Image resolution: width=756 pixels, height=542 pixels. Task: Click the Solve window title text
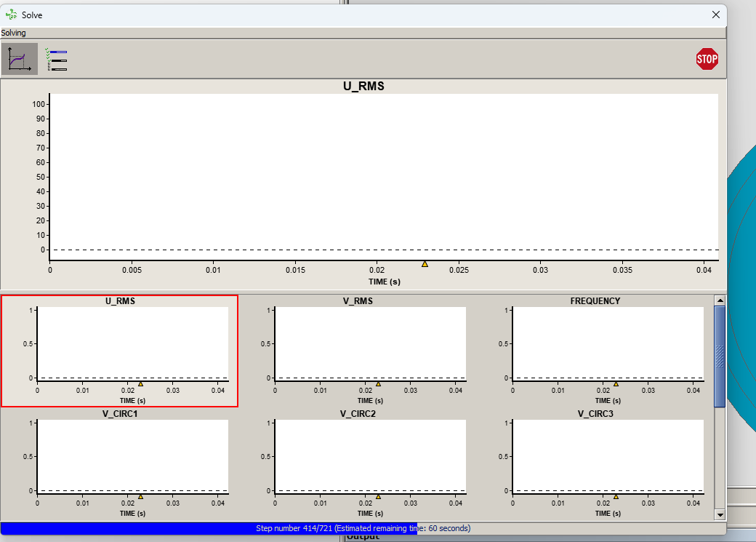pyautogui.click(x=32, y=15)
